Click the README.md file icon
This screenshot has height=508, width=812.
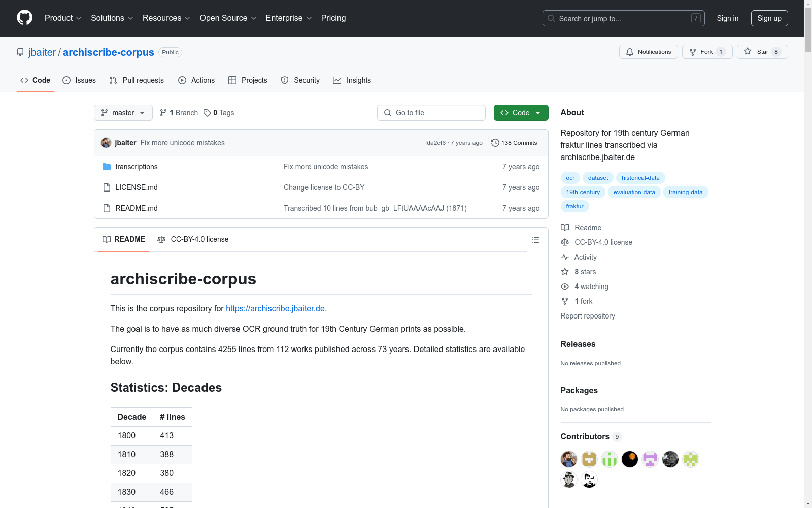pyautogui.click(x=107, y=208)
